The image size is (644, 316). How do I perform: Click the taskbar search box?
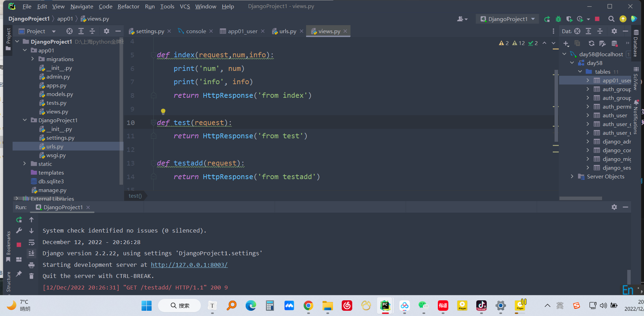coord(180,306)
